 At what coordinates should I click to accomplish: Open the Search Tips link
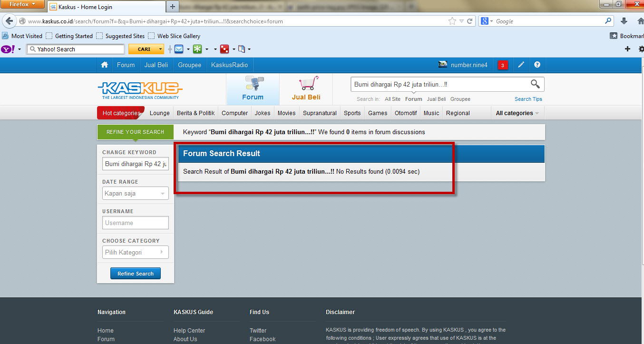coord(528,99)
